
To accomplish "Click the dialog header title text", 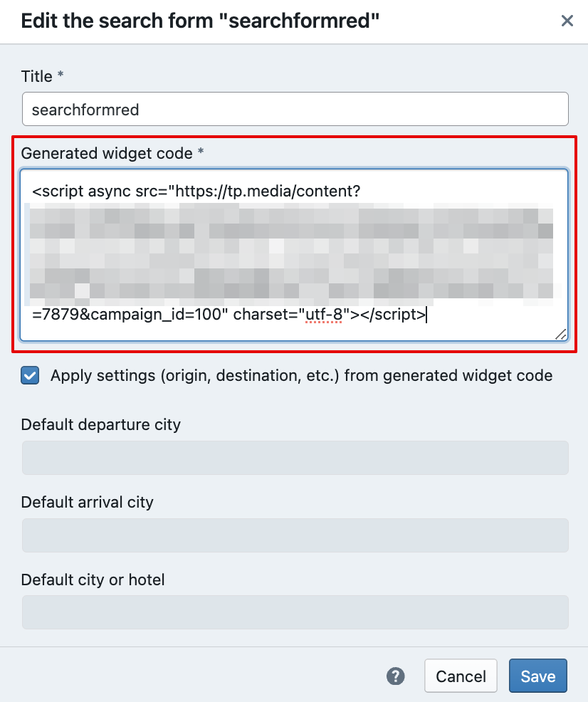I will click(199, 21).
